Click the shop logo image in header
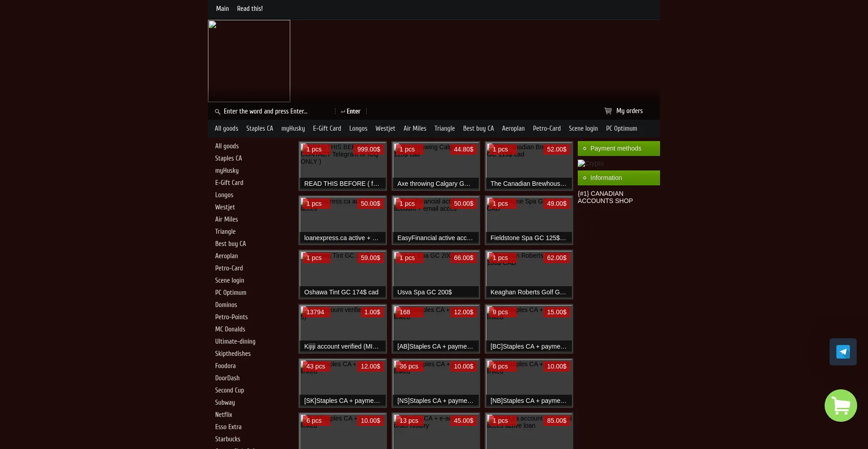 249,61
